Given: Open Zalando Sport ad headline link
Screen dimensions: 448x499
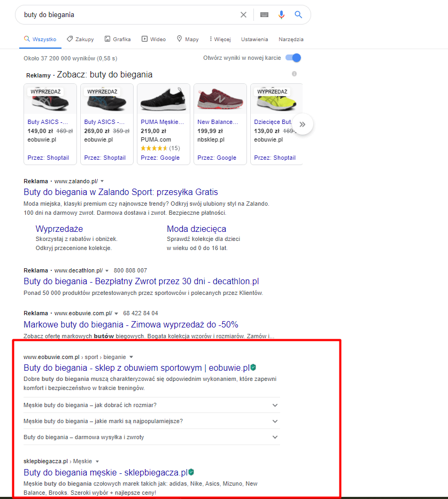Looking at the screenshot, I should click(x=121, y=192).
